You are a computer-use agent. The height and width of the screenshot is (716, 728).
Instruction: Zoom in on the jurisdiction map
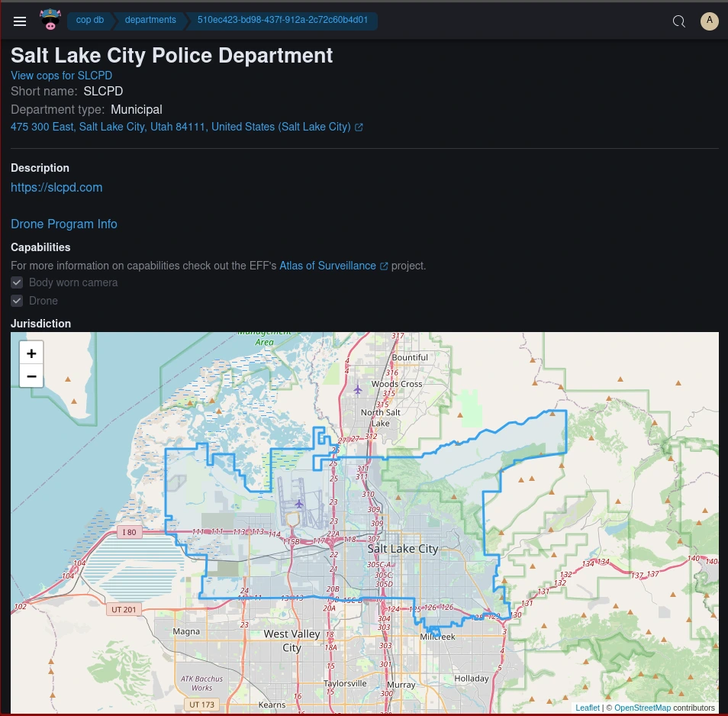pyautogui.click(x=31, y=353)
